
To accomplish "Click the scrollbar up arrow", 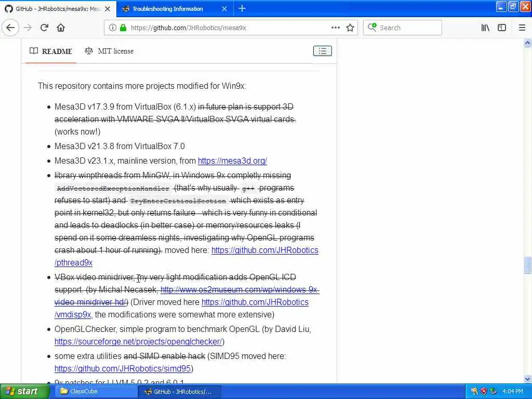I will (527, 43).
